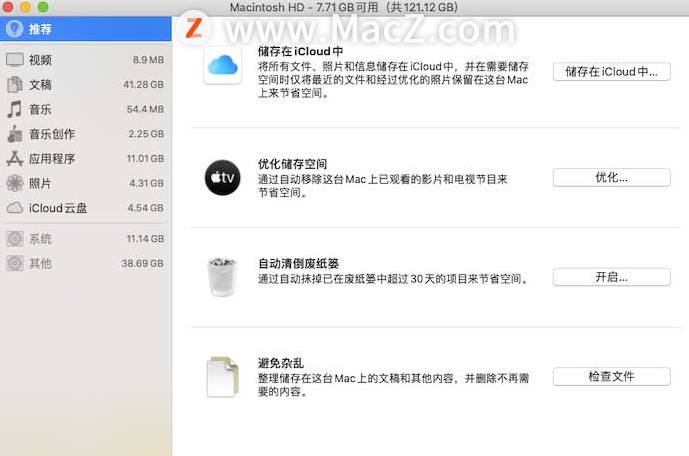Image resolution: width=689 pixels, height=456 pixels.
Task: Click the 其他 sidebar entry
Action: (86, 263)
